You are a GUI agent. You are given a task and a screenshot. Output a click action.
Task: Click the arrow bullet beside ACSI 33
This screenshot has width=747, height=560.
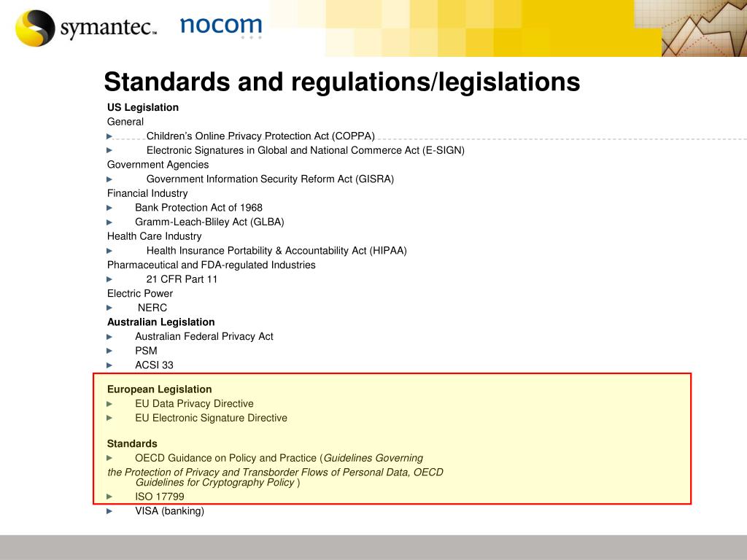tap(109, 366)
